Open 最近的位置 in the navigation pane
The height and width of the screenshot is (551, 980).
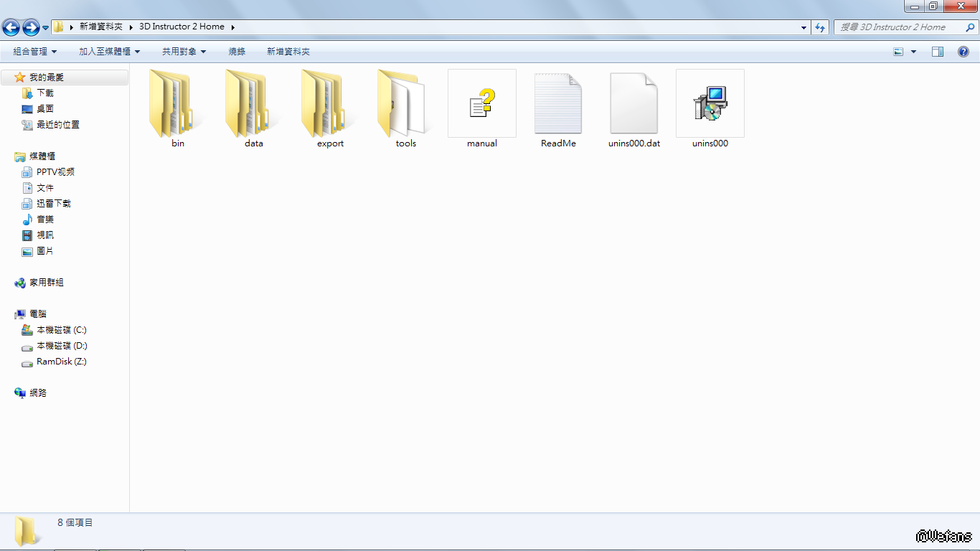point(58,125)
